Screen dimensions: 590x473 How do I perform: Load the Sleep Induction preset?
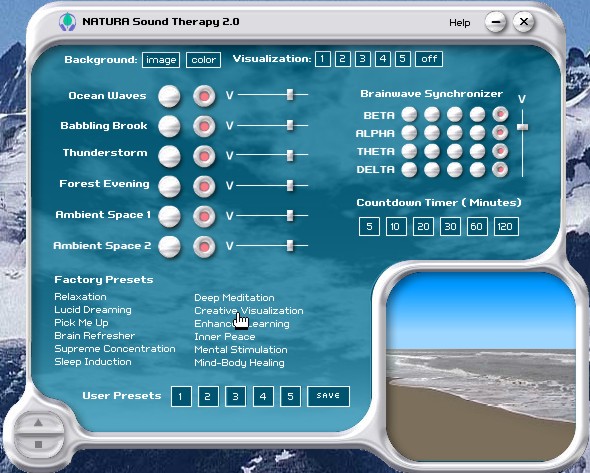point(93,362)
